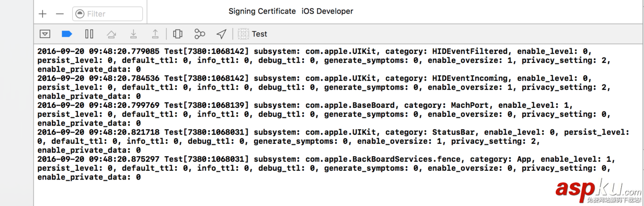Viewport: 644px width, 206px height.
Task: Pause program execution
Action: coord(89,34)
